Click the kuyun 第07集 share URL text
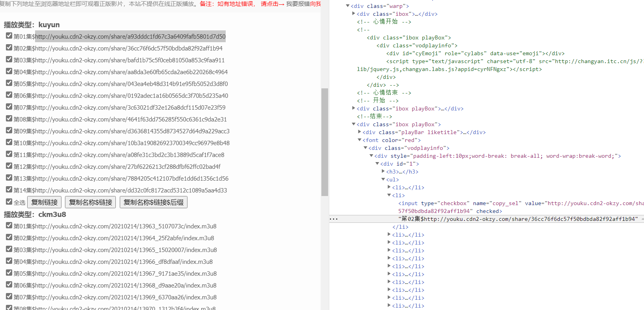This screenshot has width=644, height=310. (130, 108)
